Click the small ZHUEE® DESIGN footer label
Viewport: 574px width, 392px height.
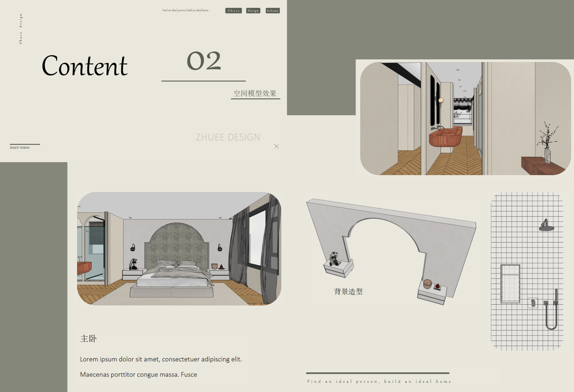pos(20,148)
